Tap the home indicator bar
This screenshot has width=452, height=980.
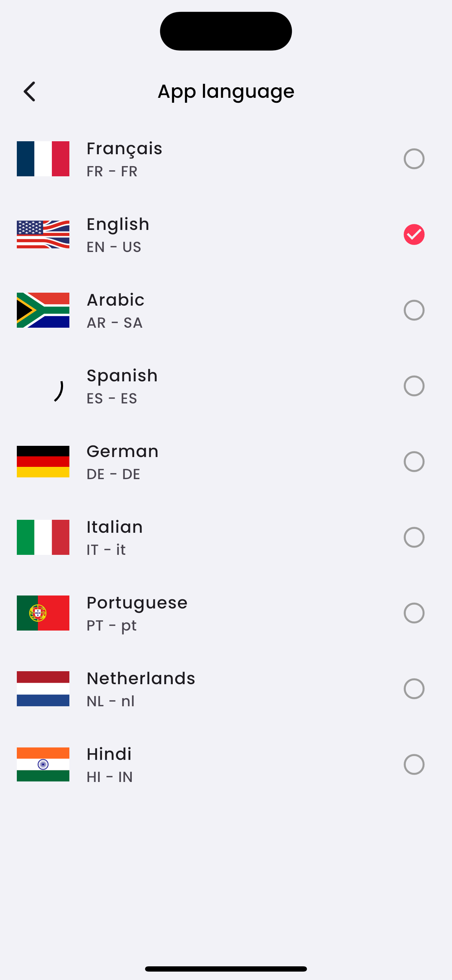pyautogui.click(x=226, y=968)
